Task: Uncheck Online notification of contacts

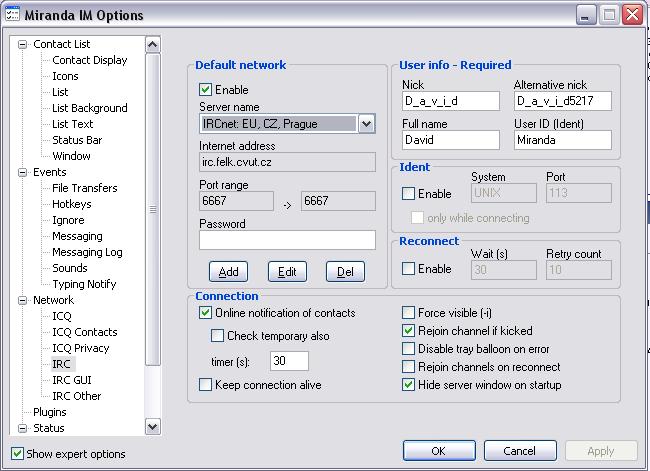Action: [206, 313]
